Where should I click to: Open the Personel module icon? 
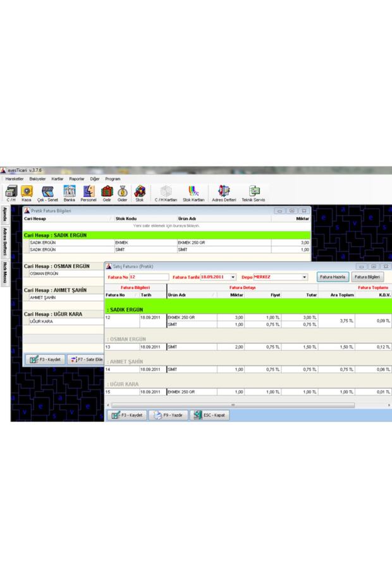pos(89,193)
